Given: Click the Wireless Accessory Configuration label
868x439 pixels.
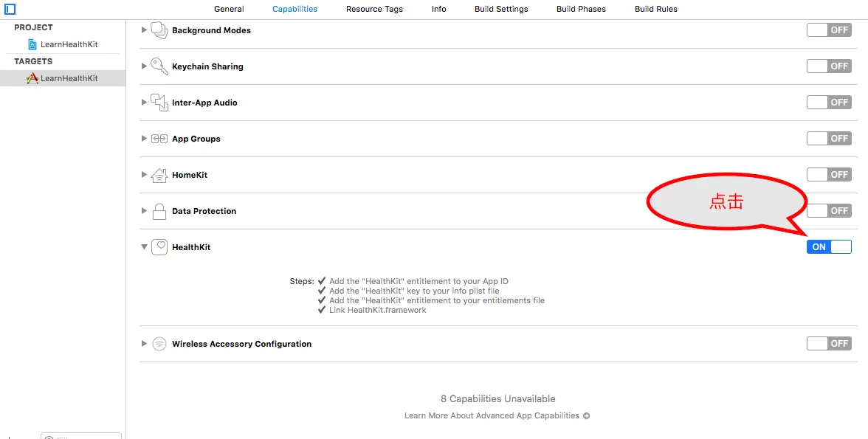Looking at the screenshot, I should [x=242, y=344].
